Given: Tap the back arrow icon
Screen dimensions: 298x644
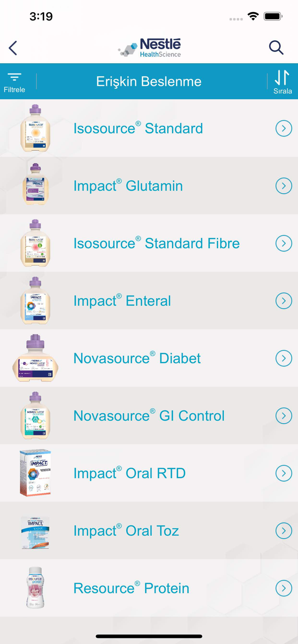Looking at the screenshot, I should [x=13, y=48].
